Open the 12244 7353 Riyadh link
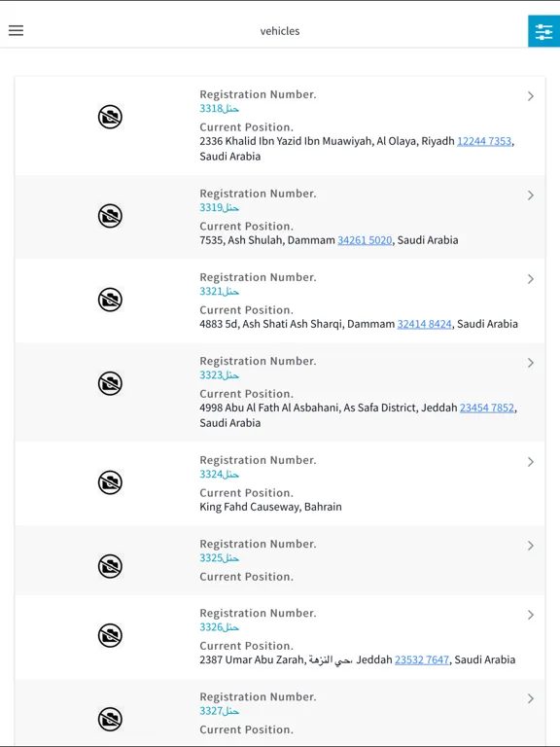 [484, 141]
